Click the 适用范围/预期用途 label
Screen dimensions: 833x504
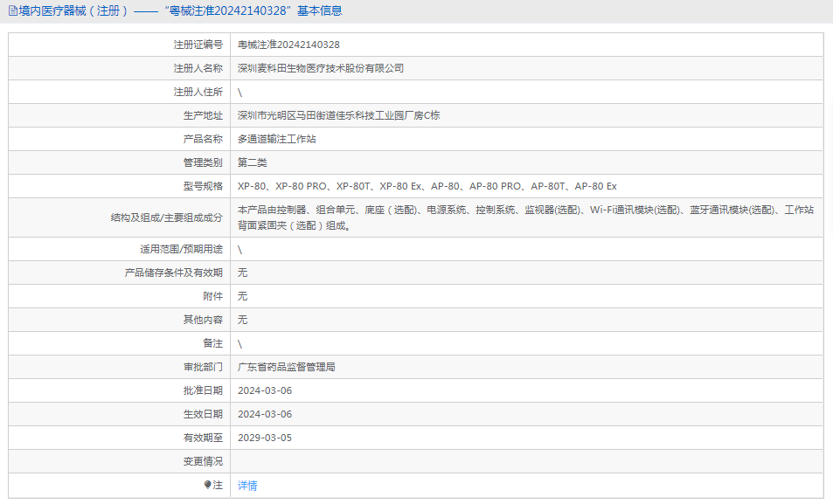click(x=181, y=249)
